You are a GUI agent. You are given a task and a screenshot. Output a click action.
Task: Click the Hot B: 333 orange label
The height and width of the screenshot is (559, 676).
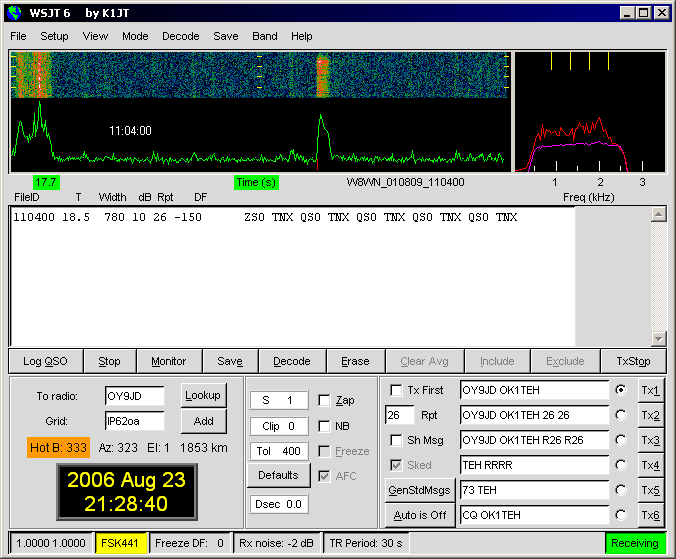58,447
